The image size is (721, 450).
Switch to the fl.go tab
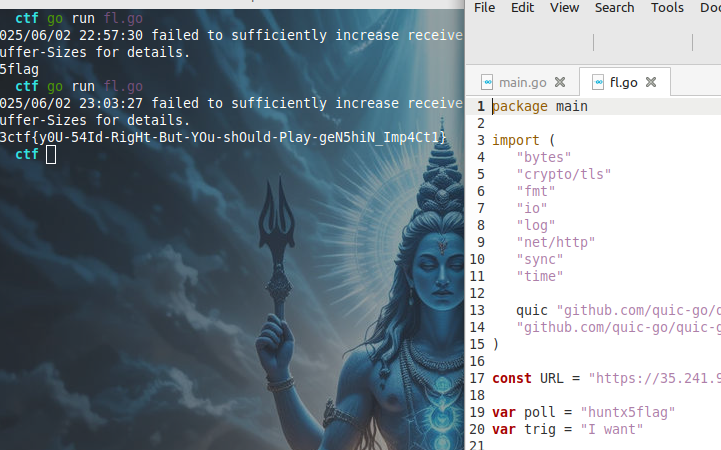pos(624,82)
